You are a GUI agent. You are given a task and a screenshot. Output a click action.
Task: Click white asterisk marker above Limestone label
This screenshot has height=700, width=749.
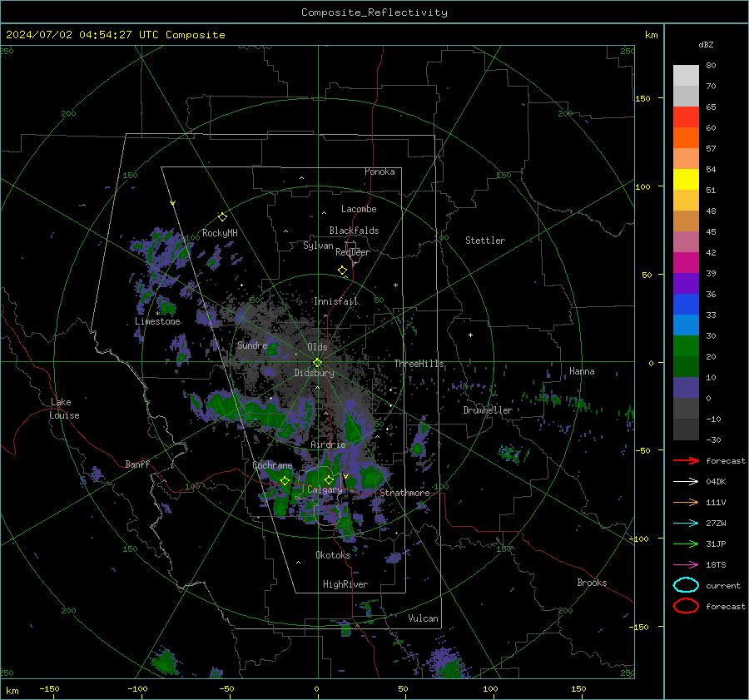[157, 314]
